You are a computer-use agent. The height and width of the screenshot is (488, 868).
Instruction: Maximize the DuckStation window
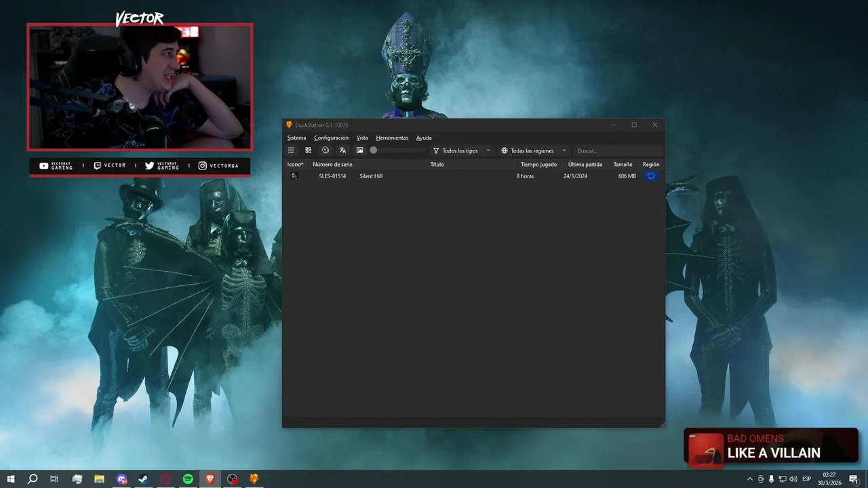[634, 125]
